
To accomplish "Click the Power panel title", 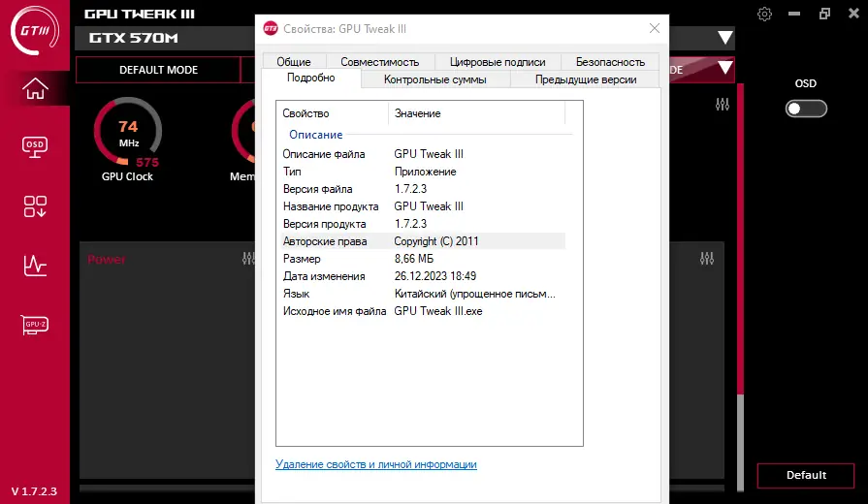I will [107, 260].
